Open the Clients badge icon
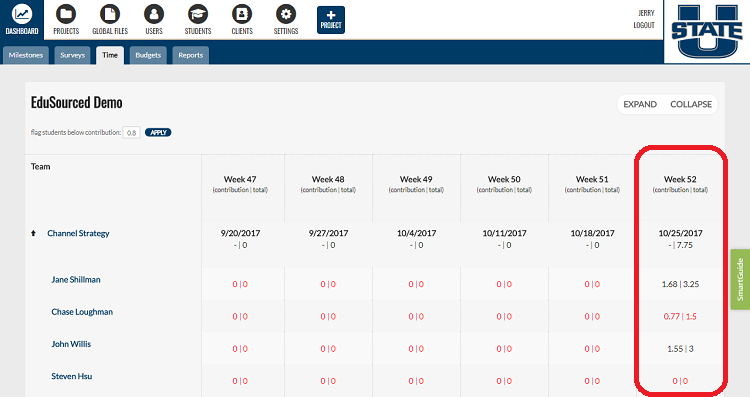The width and height of the screenshot is (750, 397). (242, 14)
